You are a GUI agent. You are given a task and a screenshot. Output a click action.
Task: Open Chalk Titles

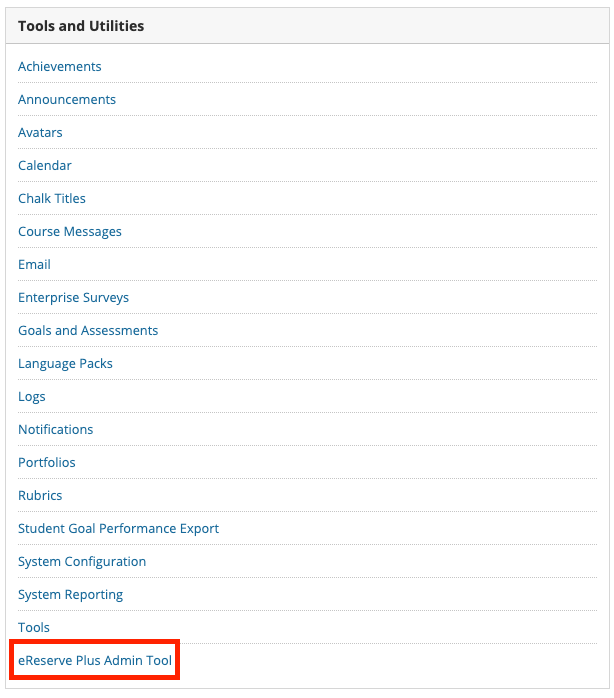(52, 198)
